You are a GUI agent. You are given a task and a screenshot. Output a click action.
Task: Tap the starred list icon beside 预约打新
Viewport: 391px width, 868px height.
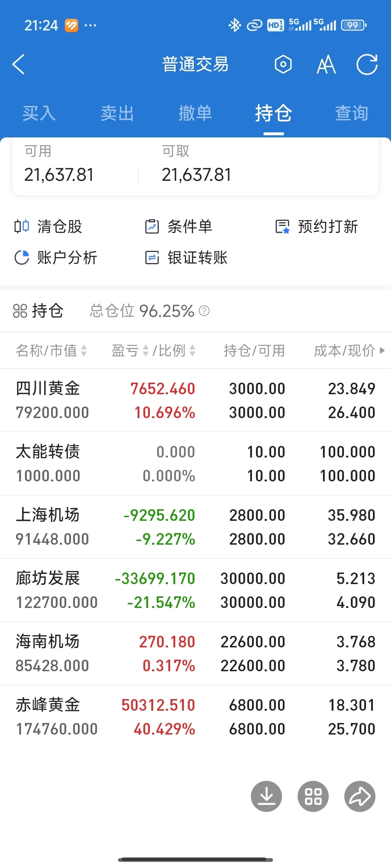coord(282,227)
